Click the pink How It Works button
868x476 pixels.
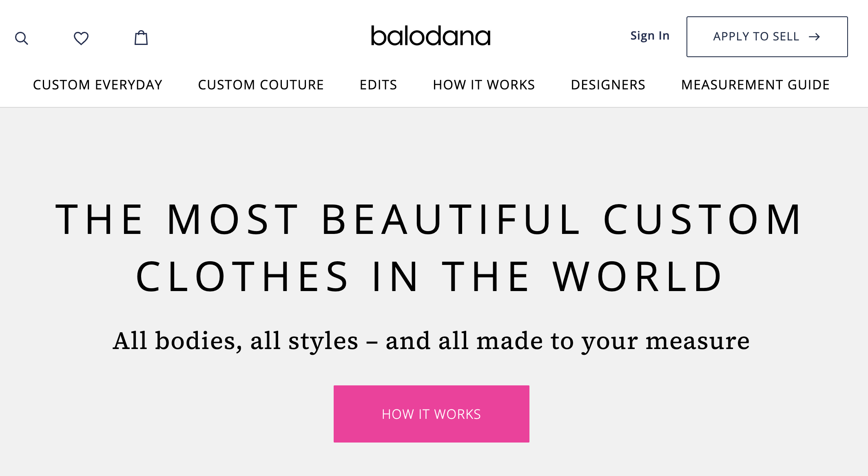(x=432, y=414)
